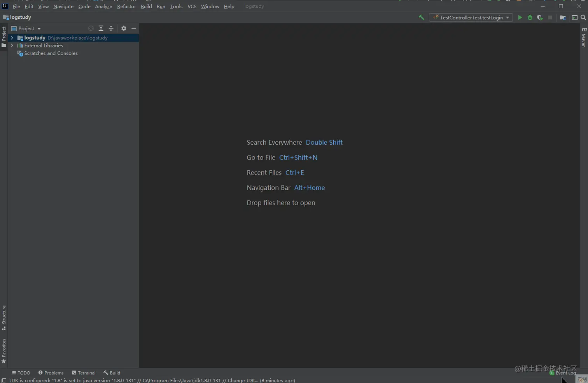Collapse all nodes in the Project tree
588x383 pixels.
coord(111,28)
